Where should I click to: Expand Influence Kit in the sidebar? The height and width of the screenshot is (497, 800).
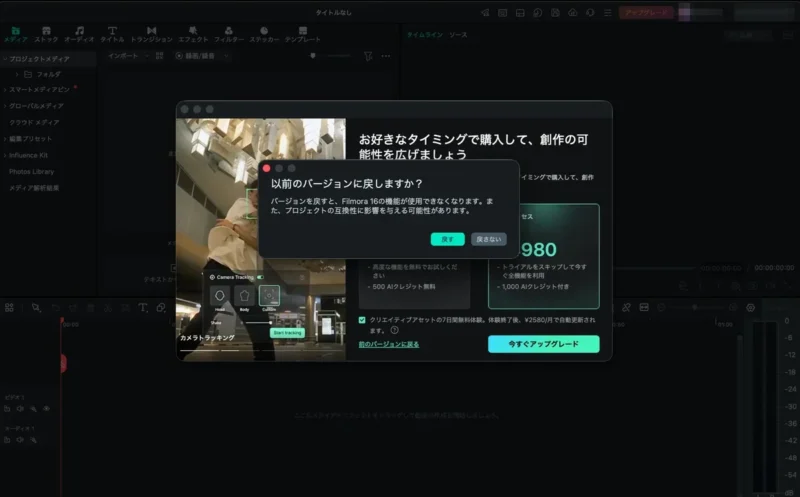(x=5, y=155)
